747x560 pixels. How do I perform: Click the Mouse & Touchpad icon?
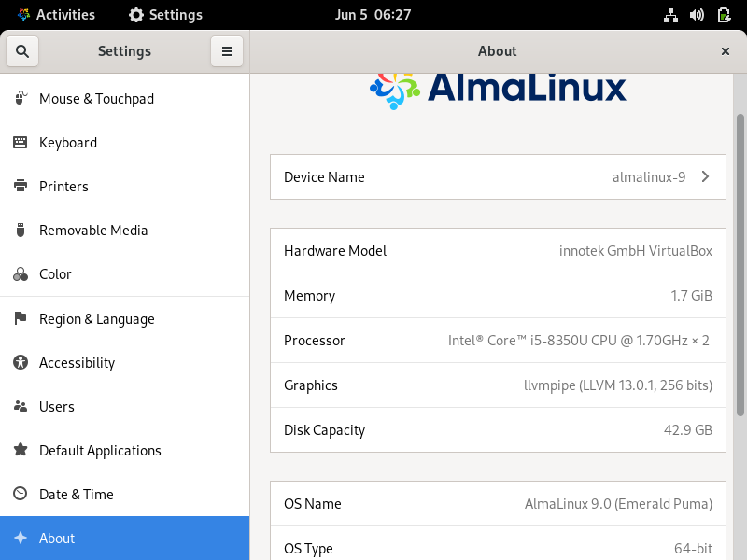(21, 98)
